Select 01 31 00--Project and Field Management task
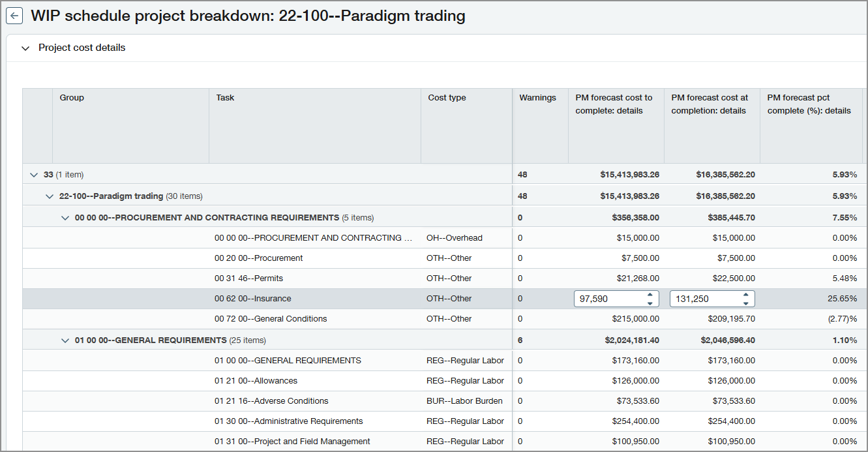The width and height of the screenshot is (868, 452). coord(292,442)
